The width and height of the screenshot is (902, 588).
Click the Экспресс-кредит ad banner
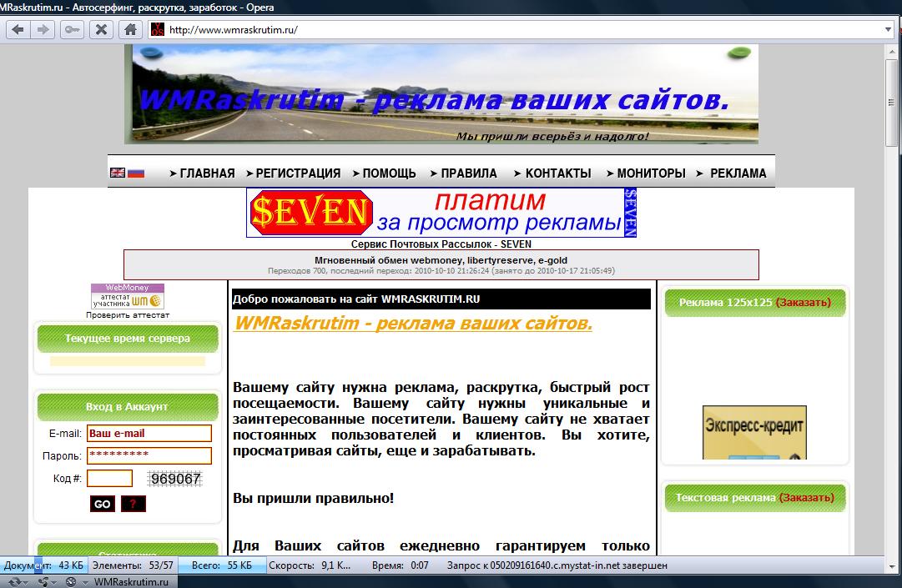[754, 432]
